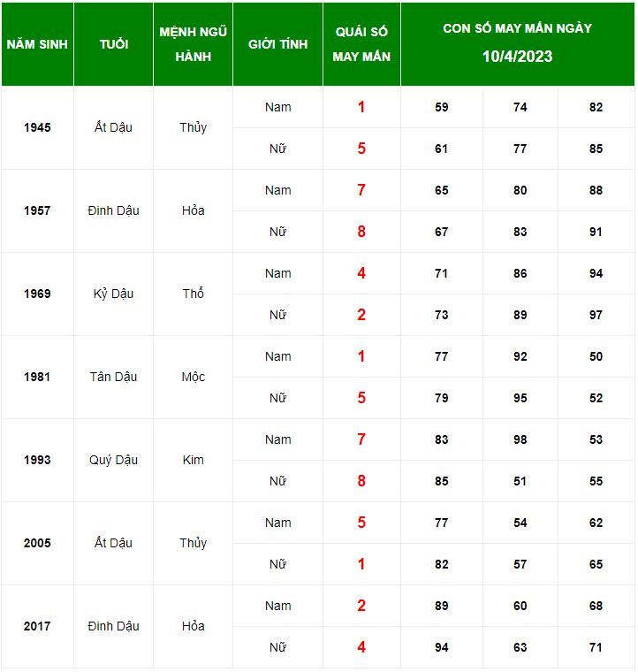Click the Kim element cell
This screenshot has height=672, width=638.
click(x=193, y=460)
